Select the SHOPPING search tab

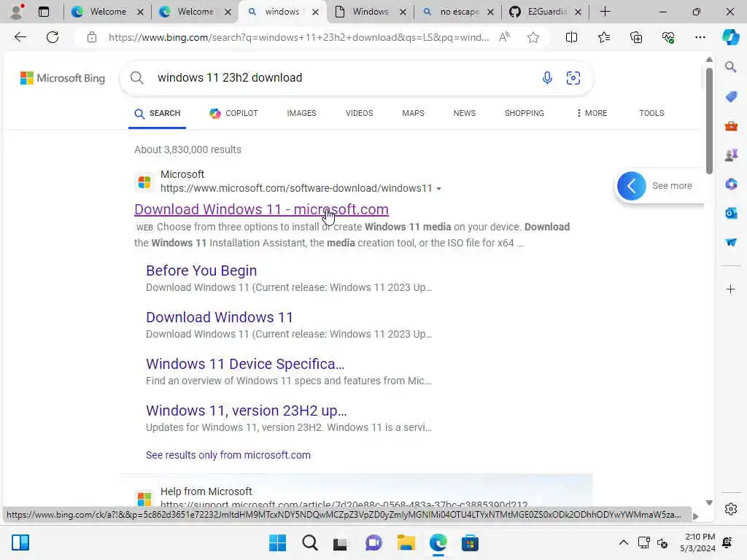(524, 113)
